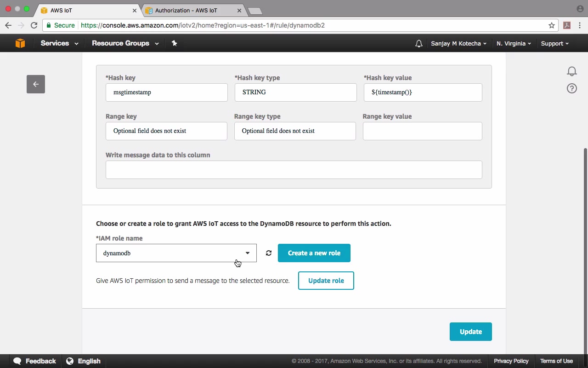Screen dimensions: 588x368
Task: Click the AWS orange cube logo
Action: tap(20, 43)
